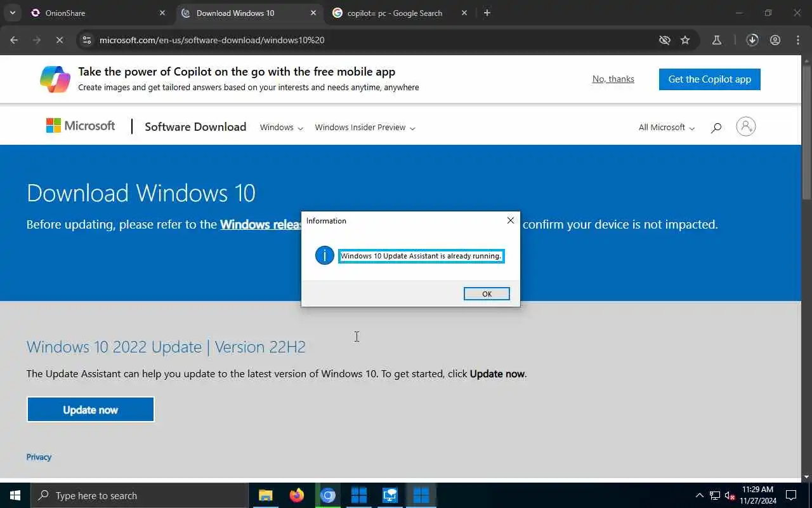Click the scrollbar up arrow
The image size is (812, 508).
tap(806, 60)
